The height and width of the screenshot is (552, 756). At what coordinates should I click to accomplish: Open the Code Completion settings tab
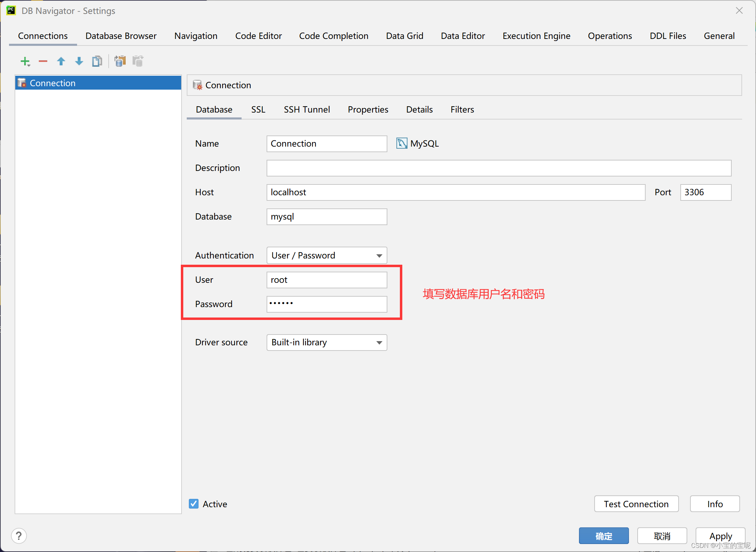point(334,36)
